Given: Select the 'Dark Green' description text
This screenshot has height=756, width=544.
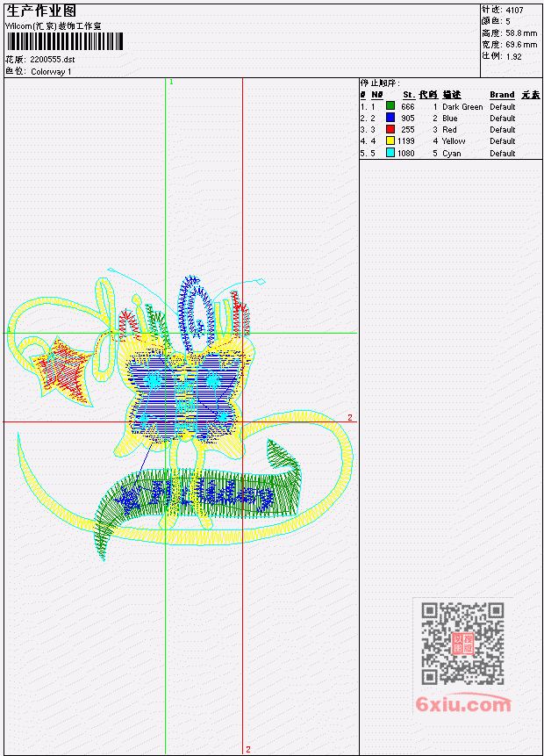Looking at the screenshot, I should 462,106.
